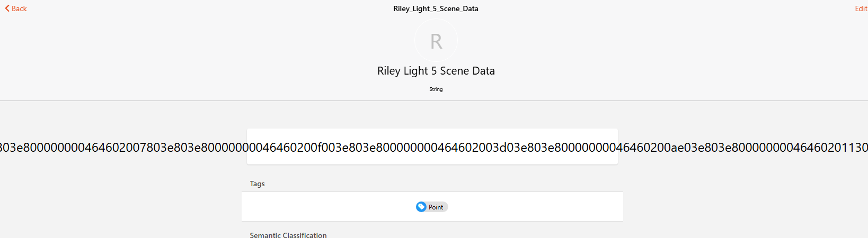The height and width of the screenshot is (238, 868).
Task: Click the Back chevron arrow icon
Action: (x=7, y=8)
